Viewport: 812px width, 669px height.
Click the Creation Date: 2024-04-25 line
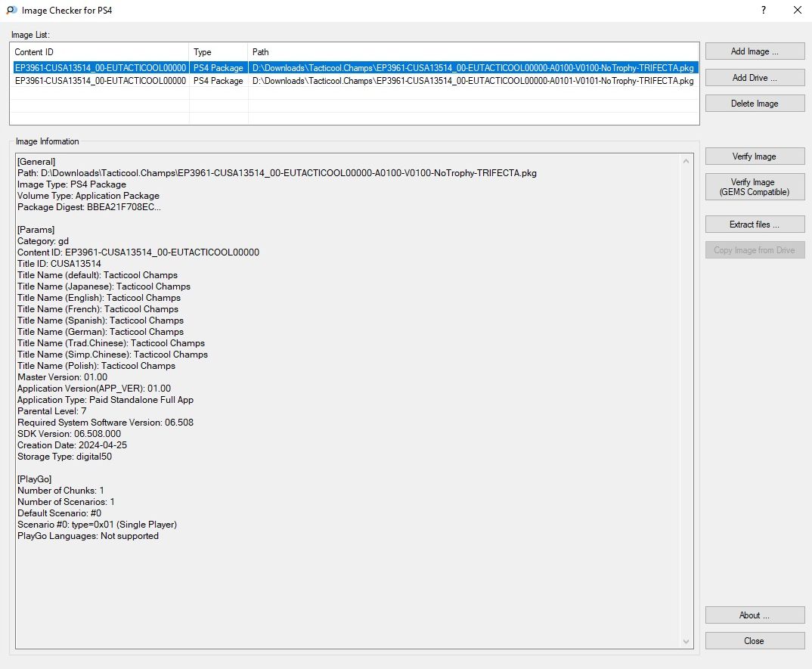point(72,445)
